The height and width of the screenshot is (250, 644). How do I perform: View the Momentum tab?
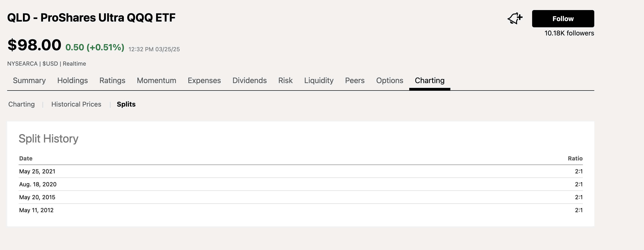click(157, 80)
